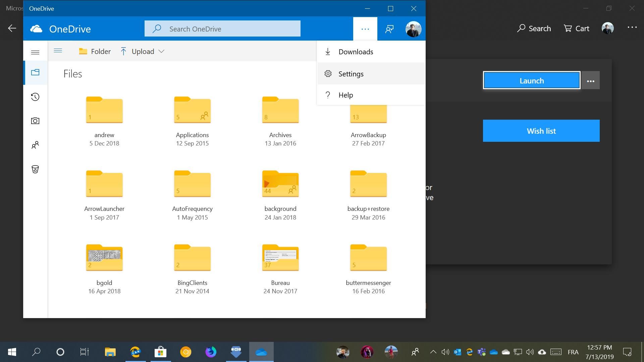Open the Shared files section

click(x=35, y=145)
